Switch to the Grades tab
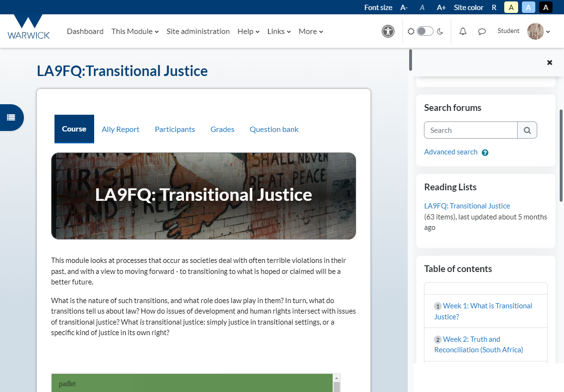 (222, 129)
